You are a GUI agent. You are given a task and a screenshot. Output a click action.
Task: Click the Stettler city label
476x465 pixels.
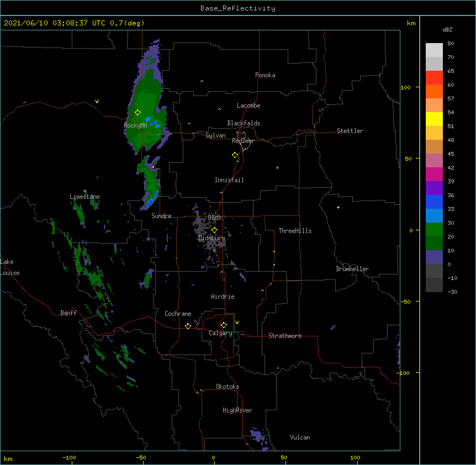tap(350, 131)
